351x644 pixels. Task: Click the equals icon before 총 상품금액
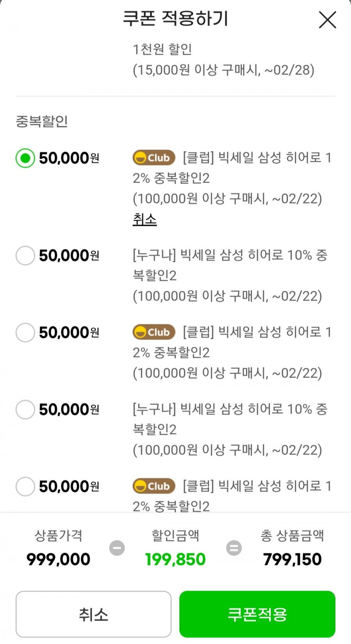coord(234,548)
